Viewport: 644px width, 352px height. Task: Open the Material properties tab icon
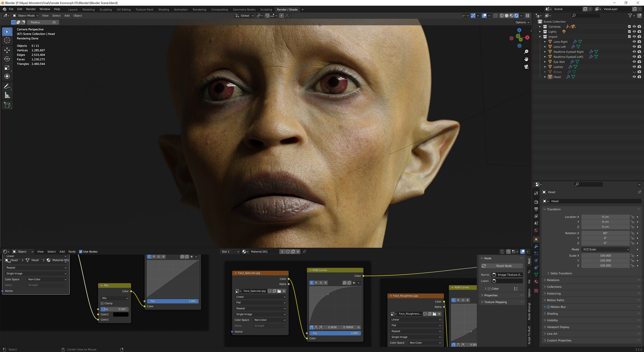[536, 282]
